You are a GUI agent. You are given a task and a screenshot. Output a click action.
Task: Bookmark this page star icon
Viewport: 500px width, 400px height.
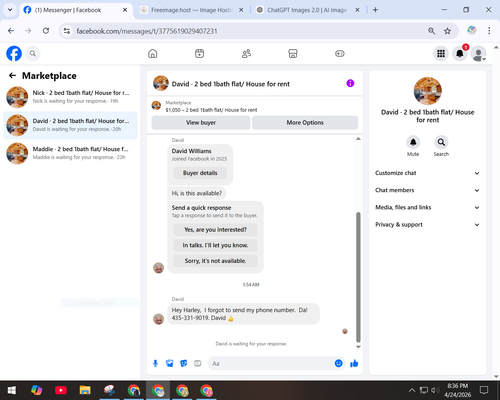(447, 31)
